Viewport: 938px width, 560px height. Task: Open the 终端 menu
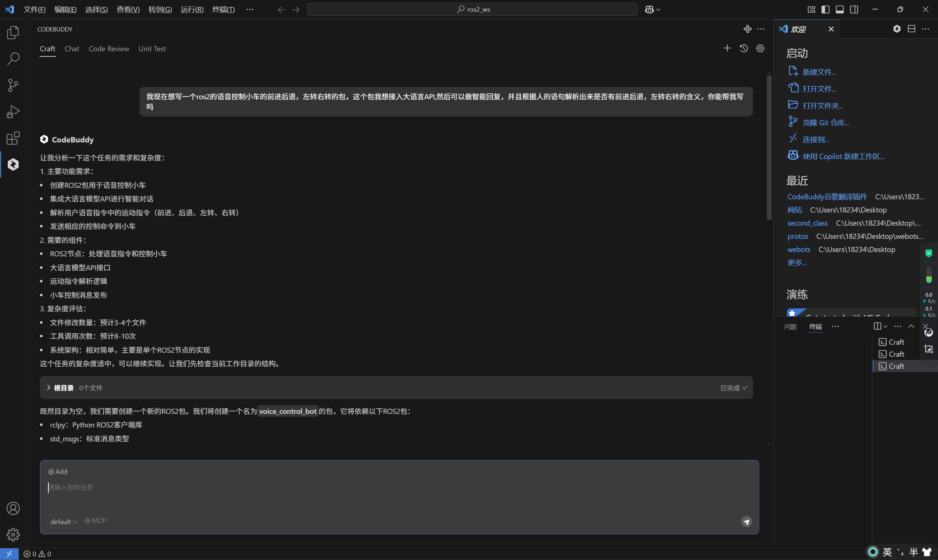point(224,10)
